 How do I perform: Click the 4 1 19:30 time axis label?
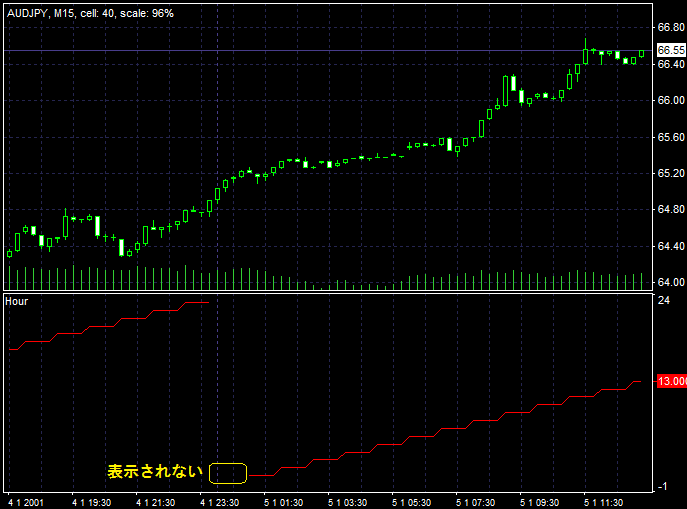(92, 502)
